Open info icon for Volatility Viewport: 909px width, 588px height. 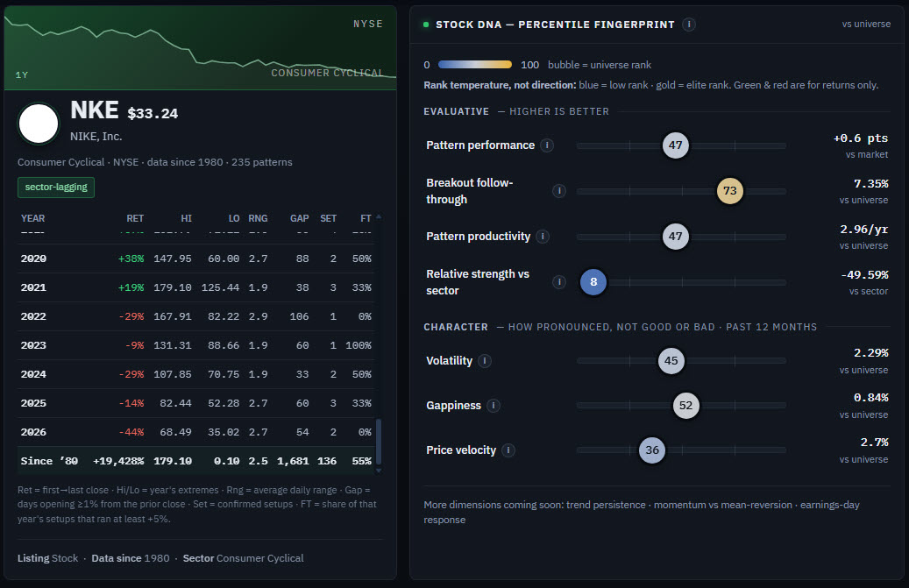(x=485, y=361)
